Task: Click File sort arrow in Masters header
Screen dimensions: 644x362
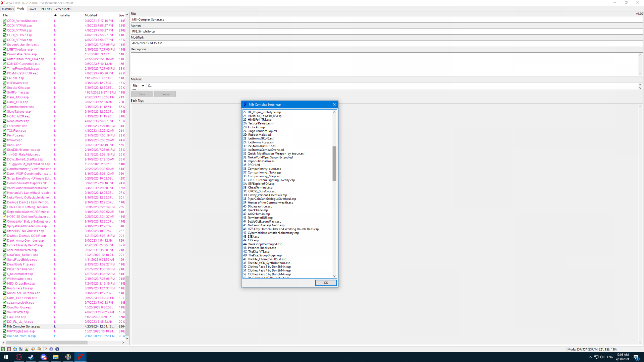Action: coord(143,85)
